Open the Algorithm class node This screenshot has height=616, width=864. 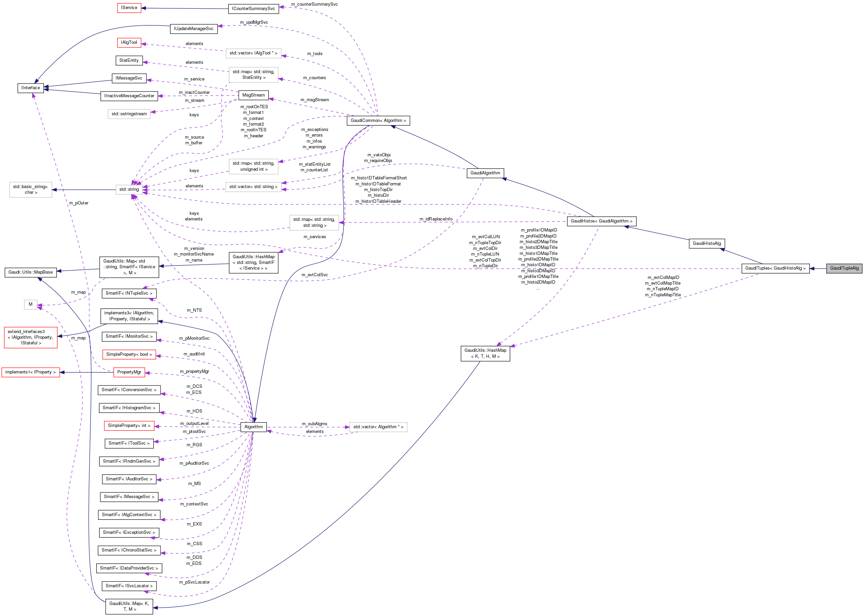coord(253,426)
